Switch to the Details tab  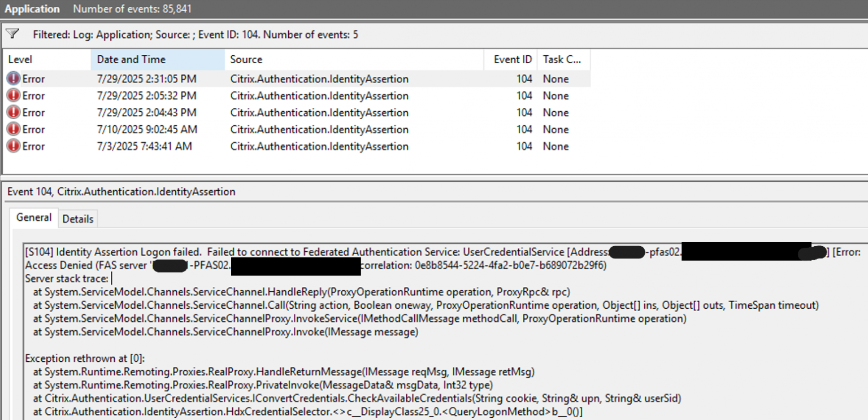[77, 219]
